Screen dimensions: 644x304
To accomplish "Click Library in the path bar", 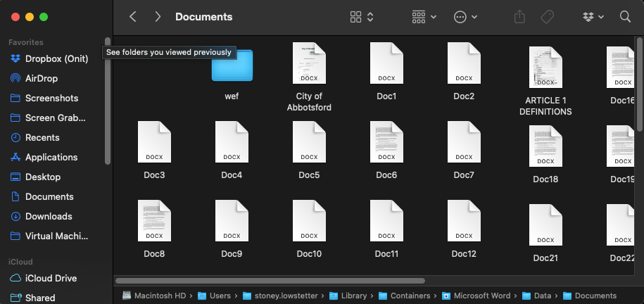I will coord(348,296).
